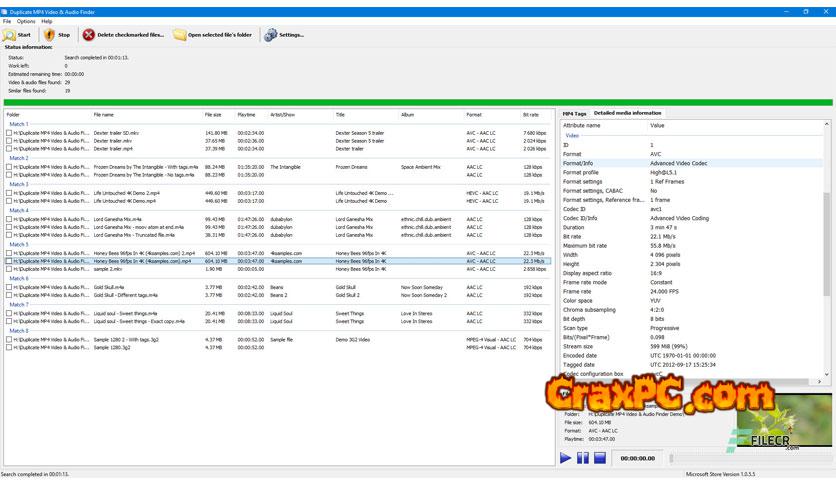Pause playback in the preview player

[583, 458]
